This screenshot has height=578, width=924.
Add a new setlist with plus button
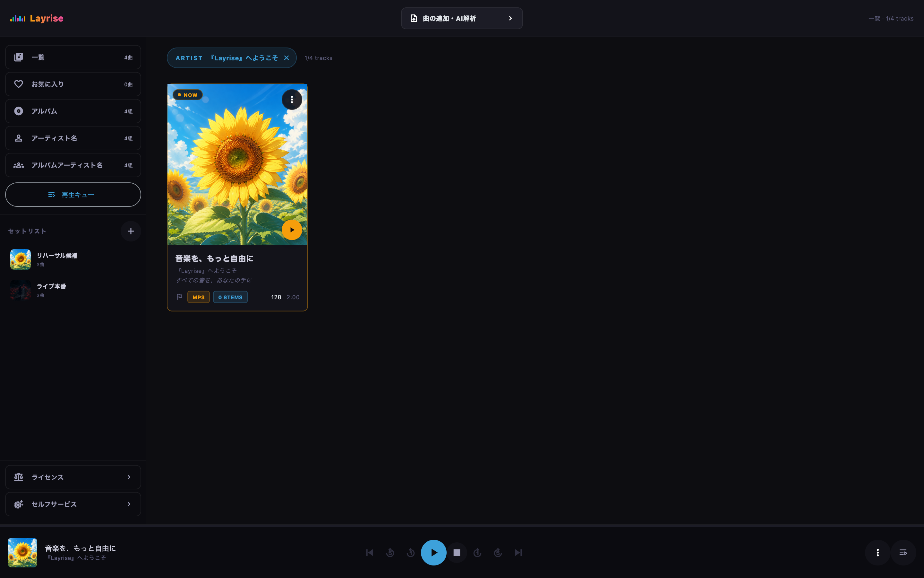point(131,231)
